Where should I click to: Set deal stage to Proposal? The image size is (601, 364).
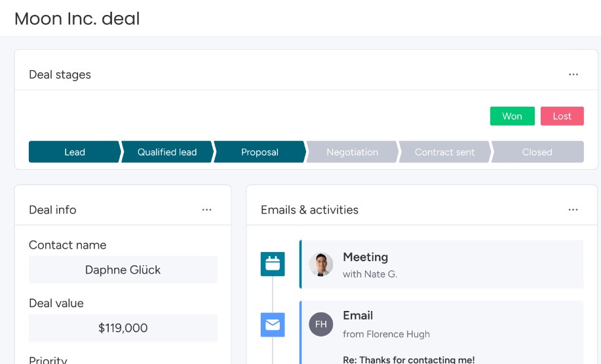(x=260, y=152)
